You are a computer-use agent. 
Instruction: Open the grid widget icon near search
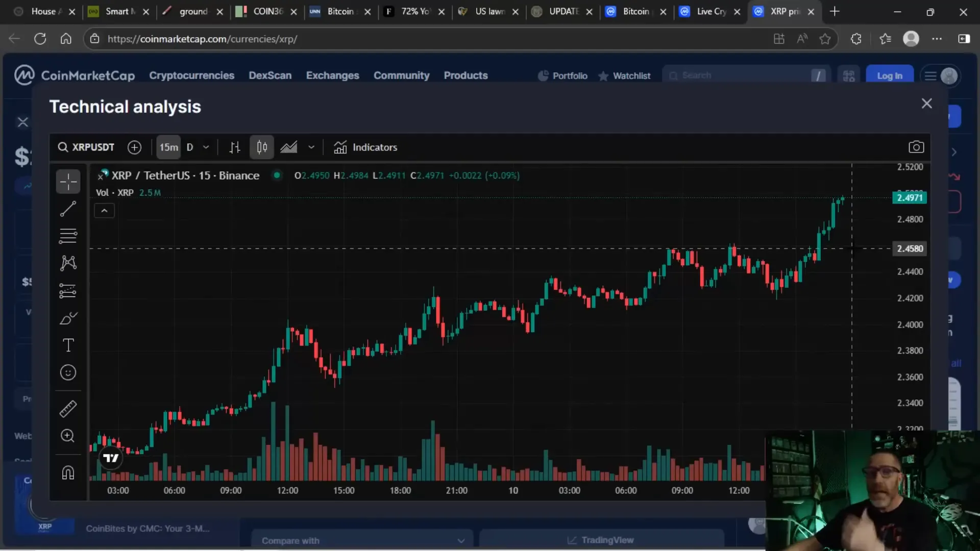[x=849, y=76]
